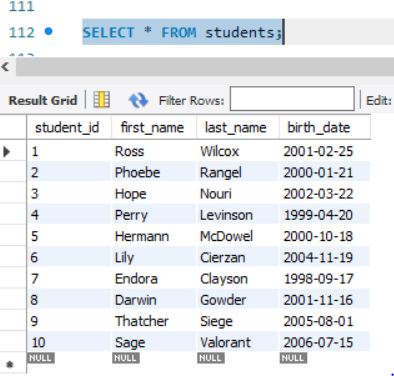This screenshot has height=376, width=394.
Task: Select the cell McDowel
Action: click(x=238, y=236)
